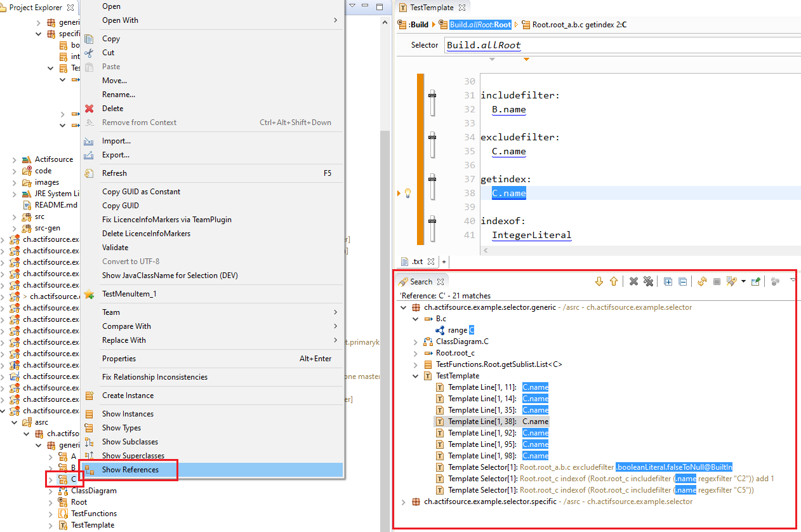Image resolution: width=801 pixels, height=532 pixels.
Task: Remove selected matches in Search view
Action: pyautogui.click(x=633, y=281)
